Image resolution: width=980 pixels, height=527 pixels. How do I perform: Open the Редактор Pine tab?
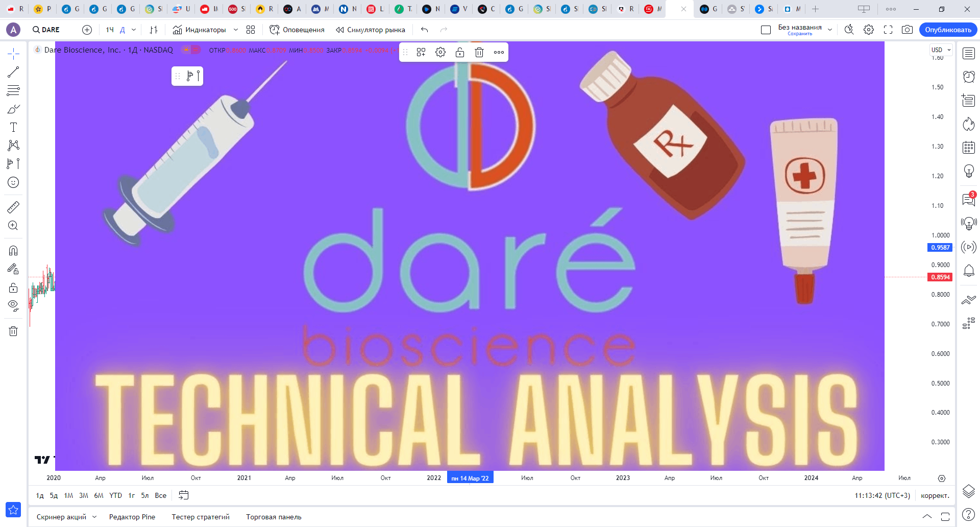(132, 517)
